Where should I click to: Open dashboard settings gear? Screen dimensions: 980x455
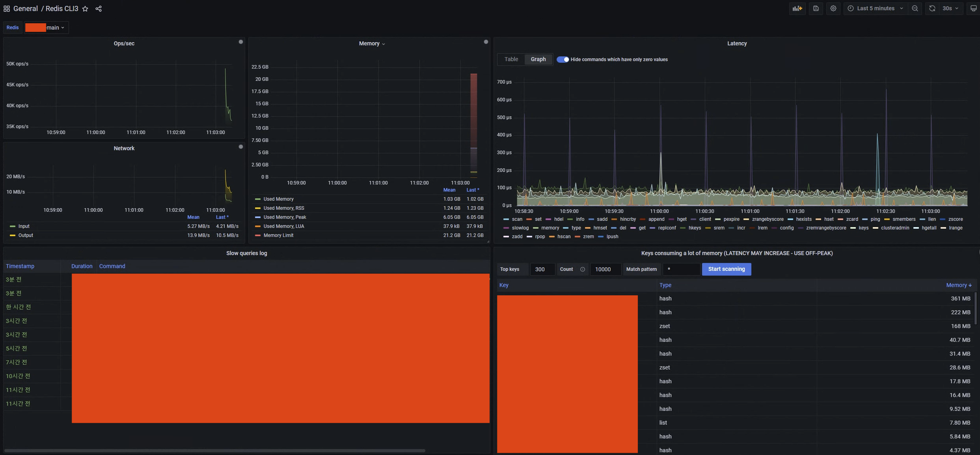pos(833,8)
